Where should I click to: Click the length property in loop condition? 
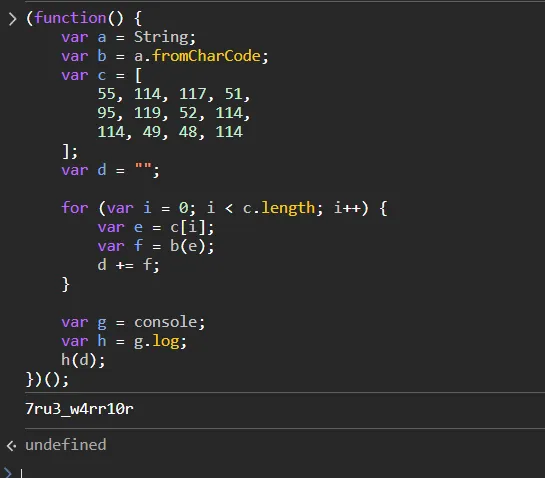(288, 208)
